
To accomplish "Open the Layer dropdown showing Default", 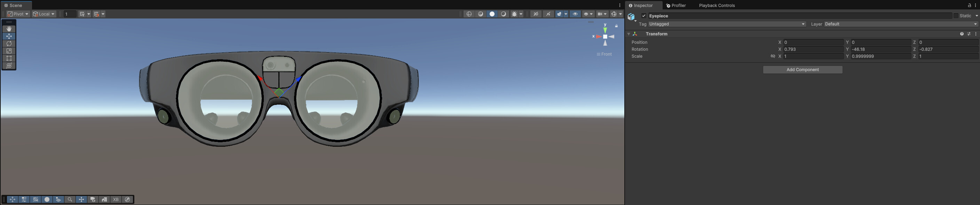I will click(901, 24).
